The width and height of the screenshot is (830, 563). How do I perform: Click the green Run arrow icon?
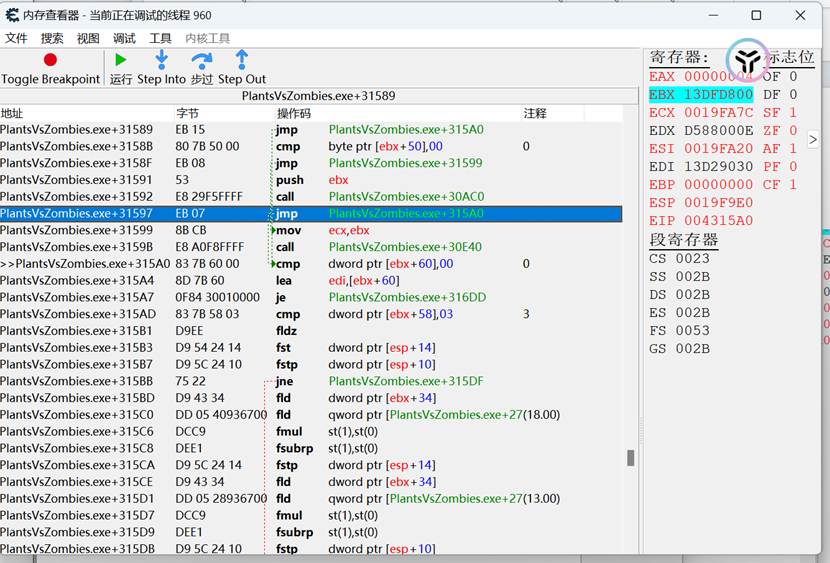(x=121, y=60)
